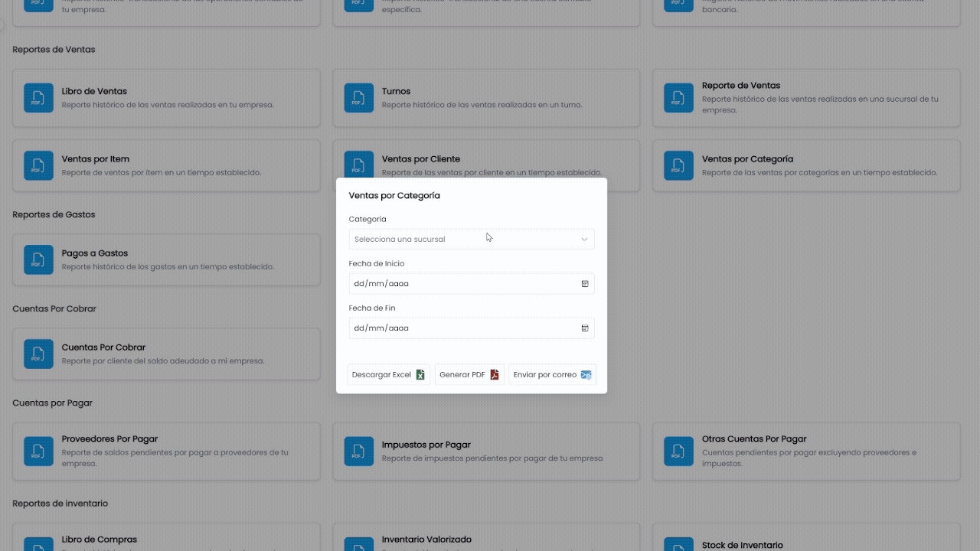
Task: Open the Libro de Ventas report title
Action: pos(94,91)
